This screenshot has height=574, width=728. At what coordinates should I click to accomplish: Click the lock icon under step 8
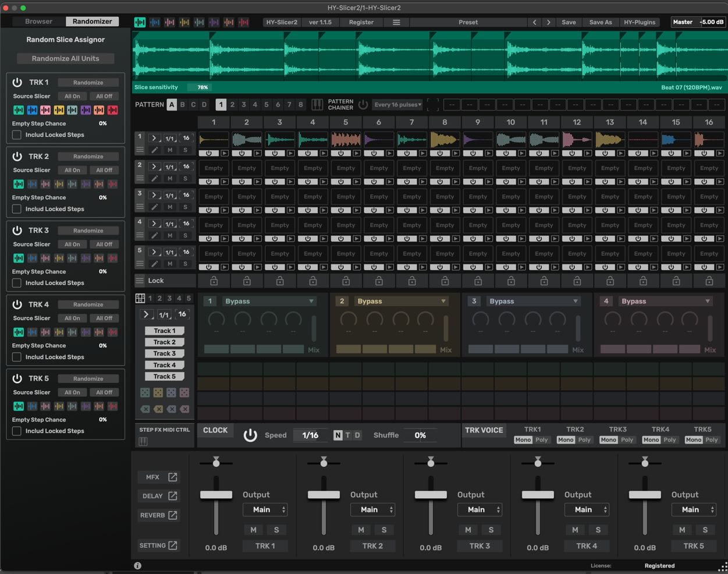click(x=445, y=281)
